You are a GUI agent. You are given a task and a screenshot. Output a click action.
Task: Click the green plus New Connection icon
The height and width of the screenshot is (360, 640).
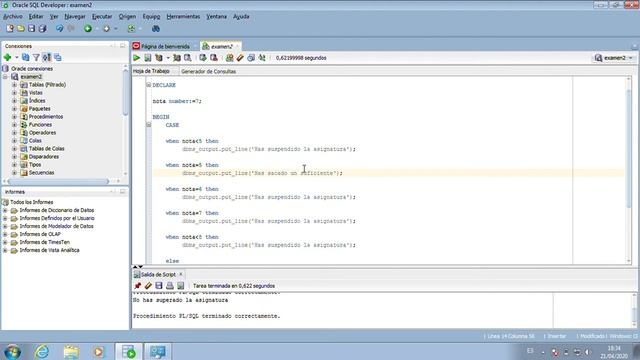7,58
